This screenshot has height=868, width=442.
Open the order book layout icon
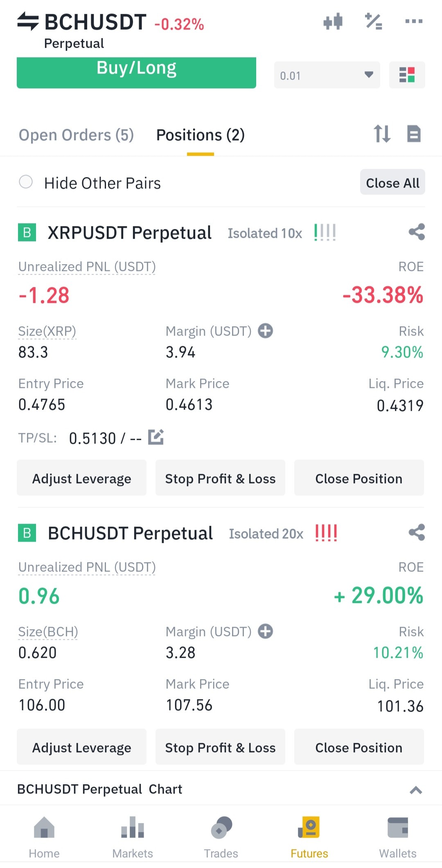click(407, 75)
